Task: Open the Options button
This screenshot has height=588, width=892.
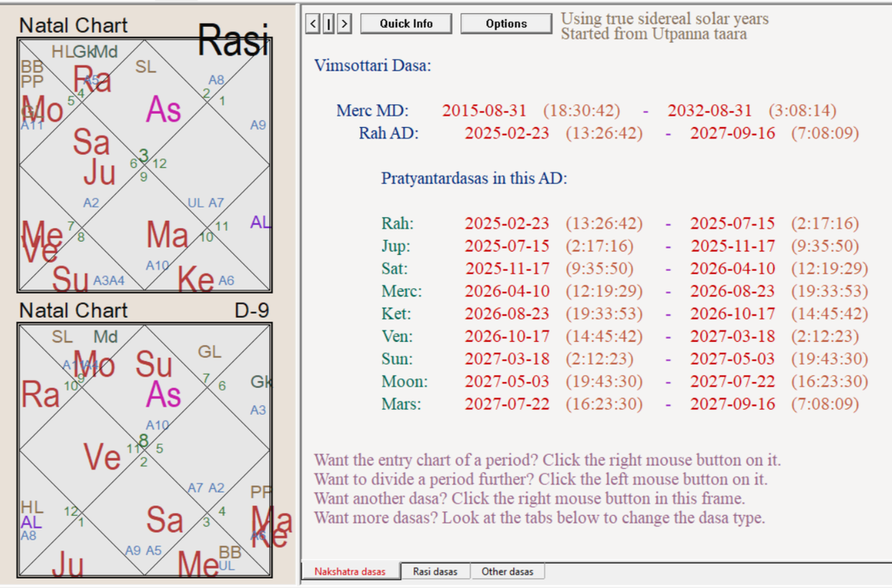Action: click(506, 24)
